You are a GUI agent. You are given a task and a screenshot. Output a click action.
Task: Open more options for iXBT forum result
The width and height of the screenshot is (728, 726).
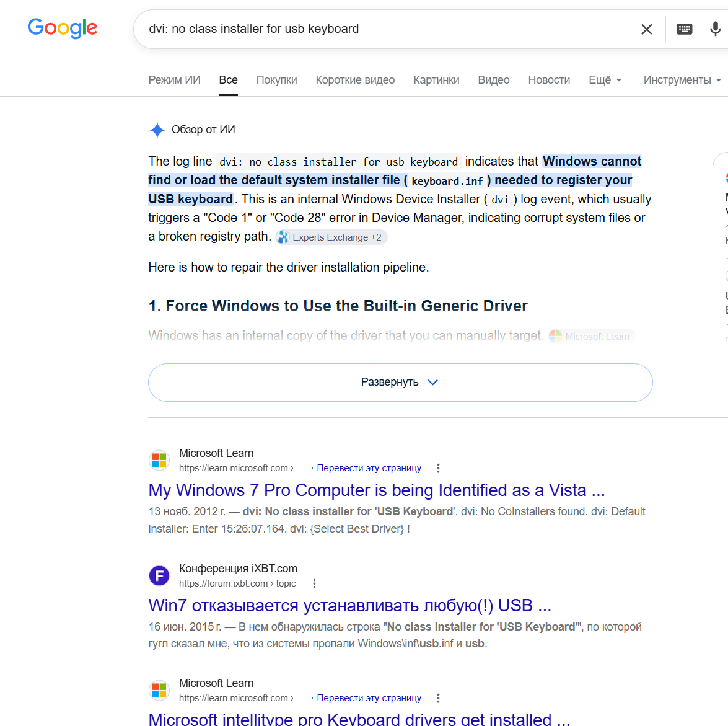coord(314,583)
